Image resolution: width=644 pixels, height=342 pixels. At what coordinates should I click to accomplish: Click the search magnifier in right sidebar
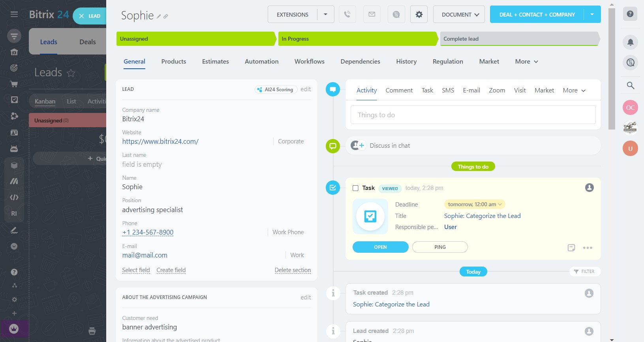pyautogui.click(x=630, y=85)
